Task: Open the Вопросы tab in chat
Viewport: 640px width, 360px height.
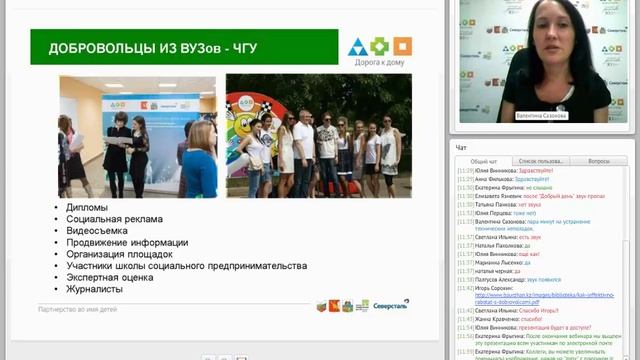Action: point(599,161)
